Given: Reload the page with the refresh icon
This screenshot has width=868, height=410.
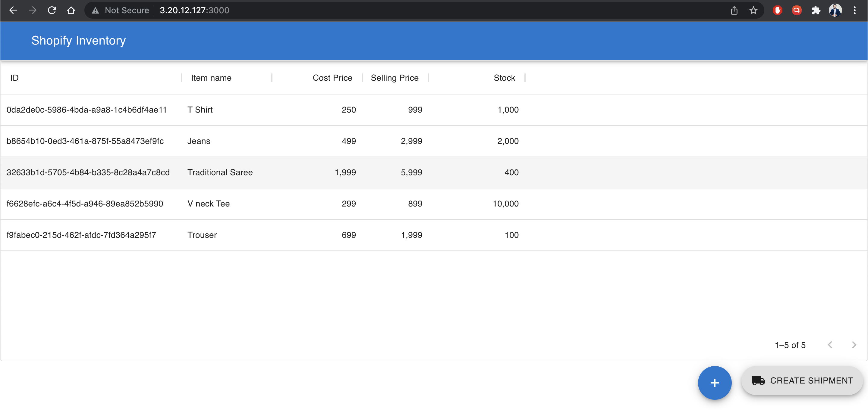Looking at the screenshot, I should pyautogui.click(x=52, y=11).
